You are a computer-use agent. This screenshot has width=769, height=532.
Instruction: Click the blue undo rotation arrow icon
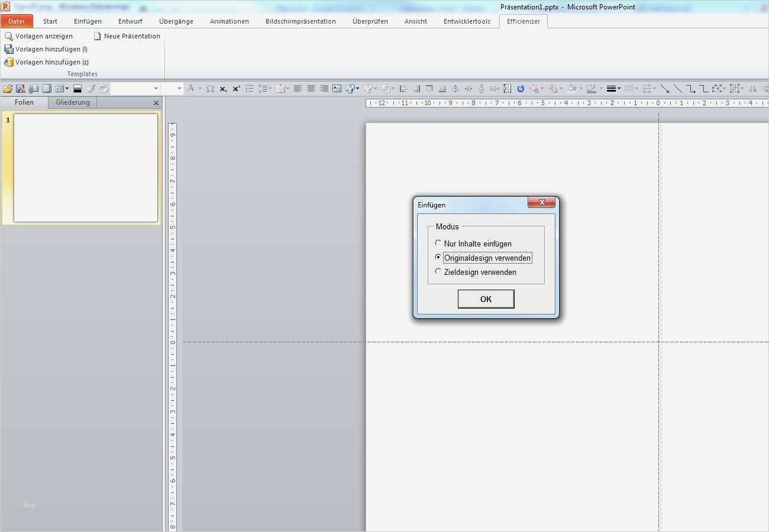520,89
